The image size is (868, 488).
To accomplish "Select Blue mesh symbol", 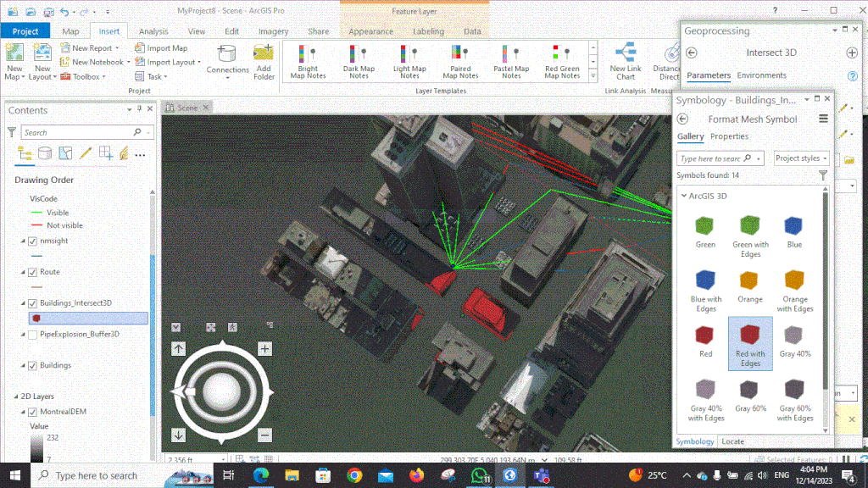I will 793,232.
